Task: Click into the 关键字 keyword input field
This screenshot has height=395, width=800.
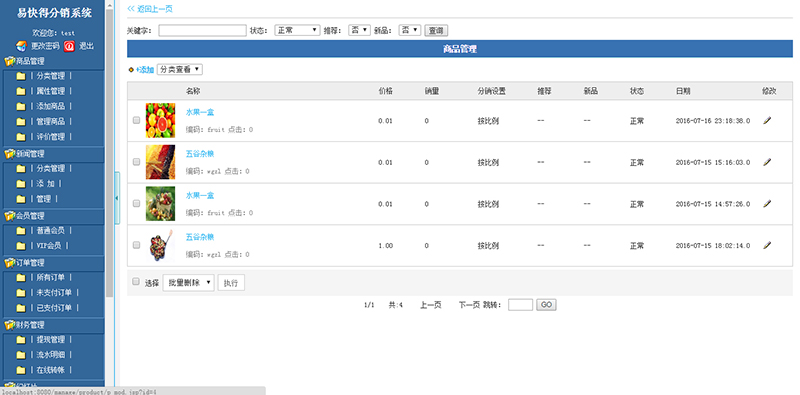Action: (203, 31)
